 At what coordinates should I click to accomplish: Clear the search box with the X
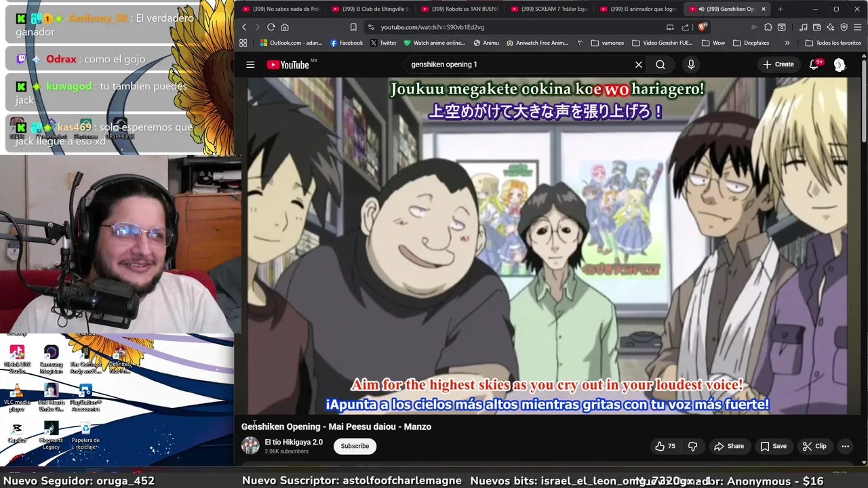tap(638, 64)
